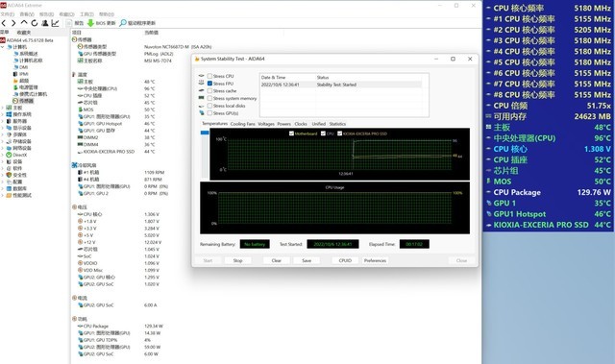The image size is (615, 364).
Task: Select the 便携式计算机 tree icon
Action: click(x=15, y=94)
